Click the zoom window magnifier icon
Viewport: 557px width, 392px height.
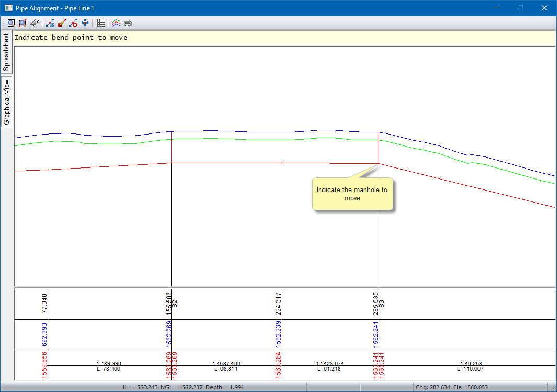click(10, 23)
